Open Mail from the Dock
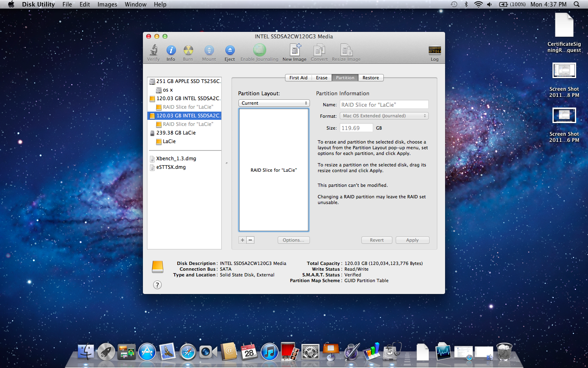The width and height of the screenshot is (588, 368). tap(167, 351)
